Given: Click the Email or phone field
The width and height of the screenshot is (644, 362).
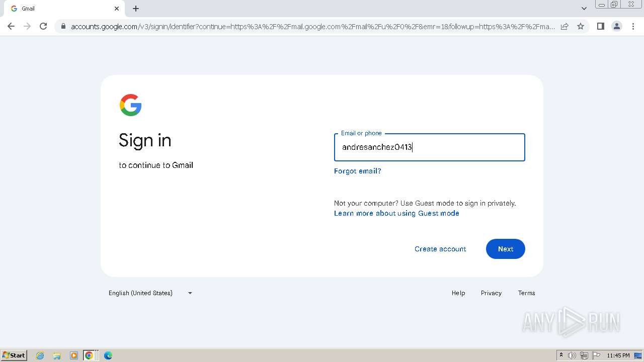Looking at the screenshot, I should point(429,147).
